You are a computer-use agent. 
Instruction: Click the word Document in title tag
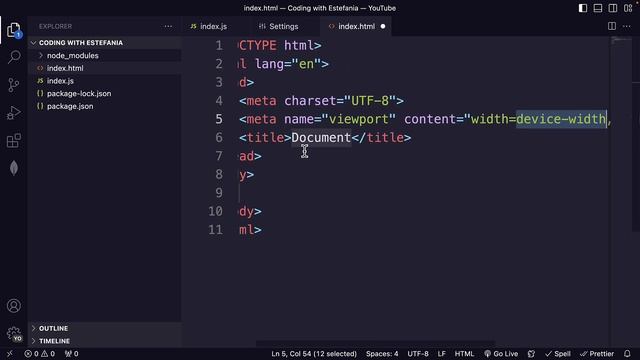(x=321, y=138)
